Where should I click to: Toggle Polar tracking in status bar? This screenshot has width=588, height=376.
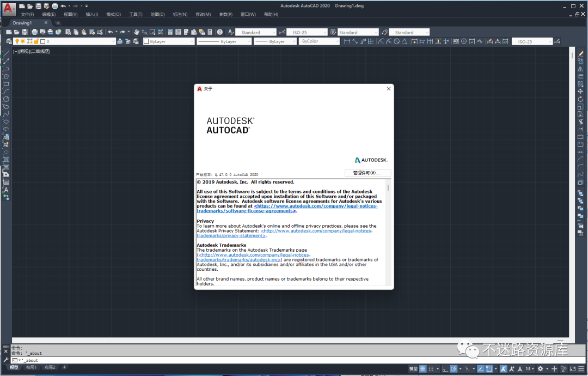click(x=454, y=368)
